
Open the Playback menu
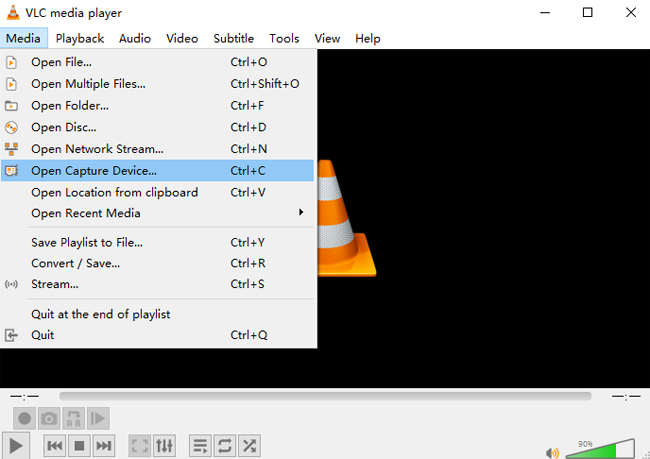[80, 38]
